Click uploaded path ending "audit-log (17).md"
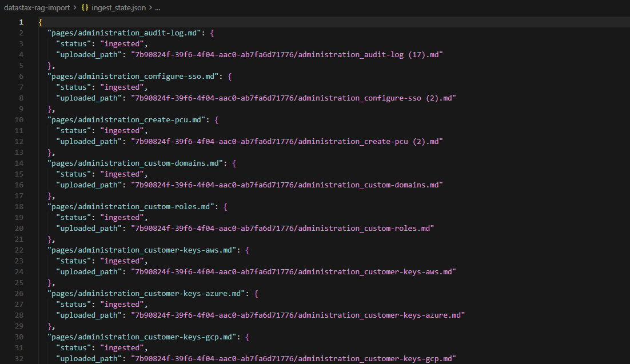The width and height of the screenshot is (630, 364). tap(287, 55)
